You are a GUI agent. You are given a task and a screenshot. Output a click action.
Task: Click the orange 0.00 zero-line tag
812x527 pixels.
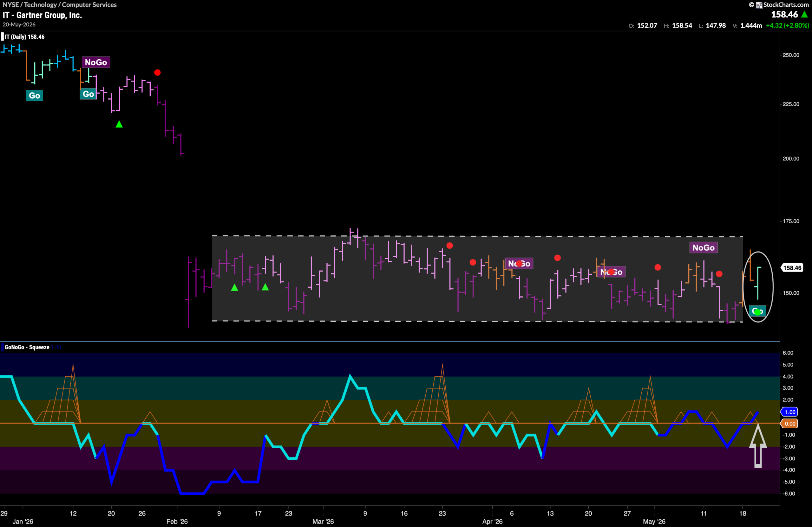coord(789,424)
